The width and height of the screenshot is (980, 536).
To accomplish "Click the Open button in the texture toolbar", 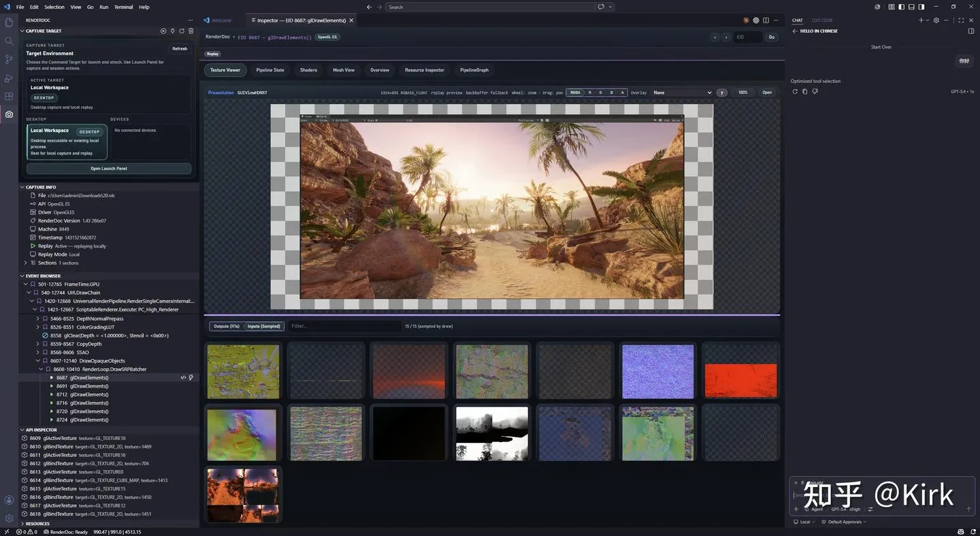I will (x=767, y=93).
